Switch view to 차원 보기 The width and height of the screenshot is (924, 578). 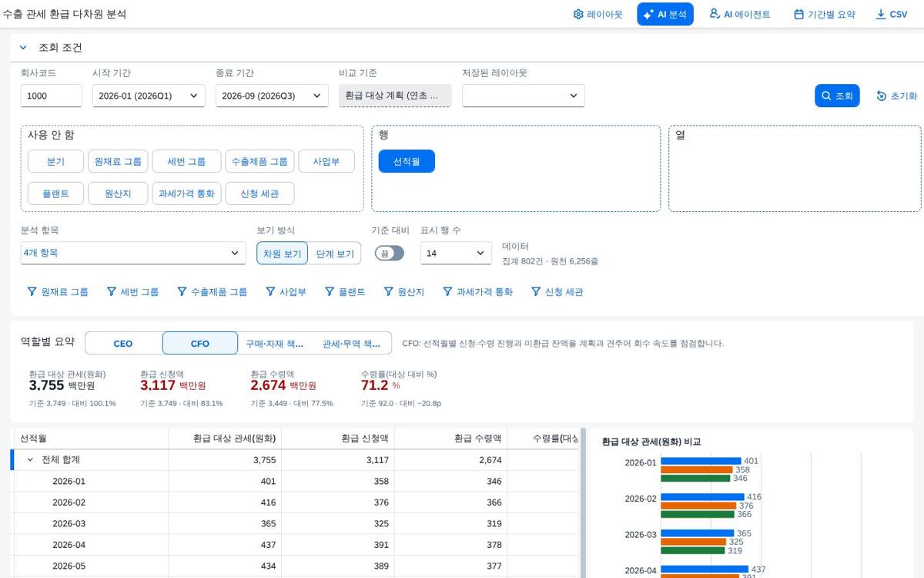click(x=283, y=253)
